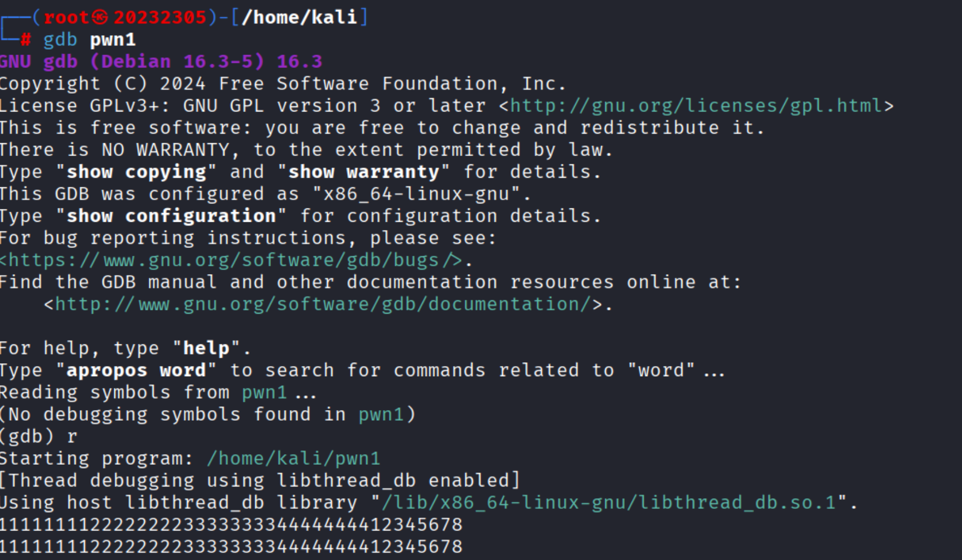Click the "Find the GDB manual" line
The image size is (962, 560).
370,283
